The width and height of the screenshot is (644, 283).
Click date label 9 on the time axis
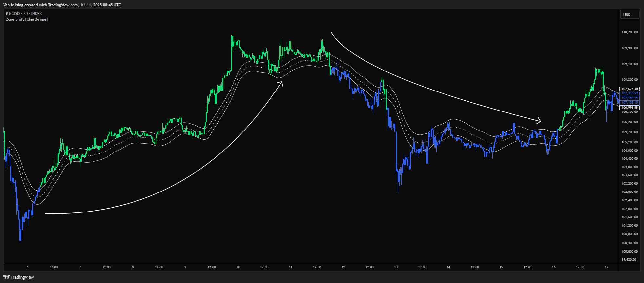185,267
